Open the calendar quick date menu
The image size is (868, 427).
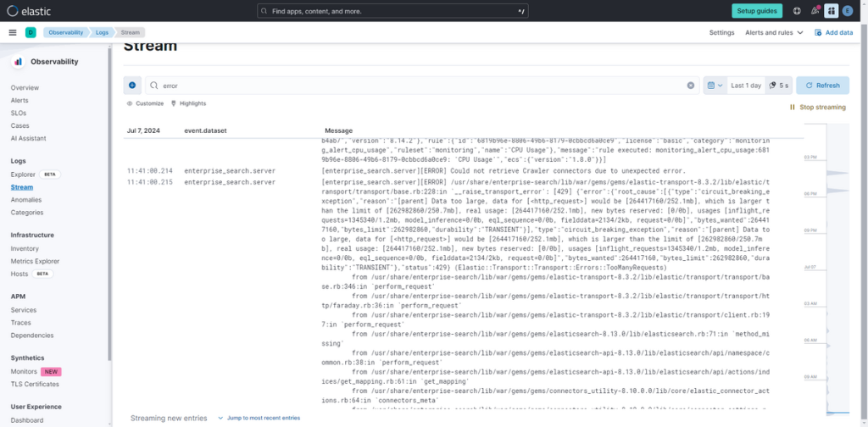tap(714, 86)
